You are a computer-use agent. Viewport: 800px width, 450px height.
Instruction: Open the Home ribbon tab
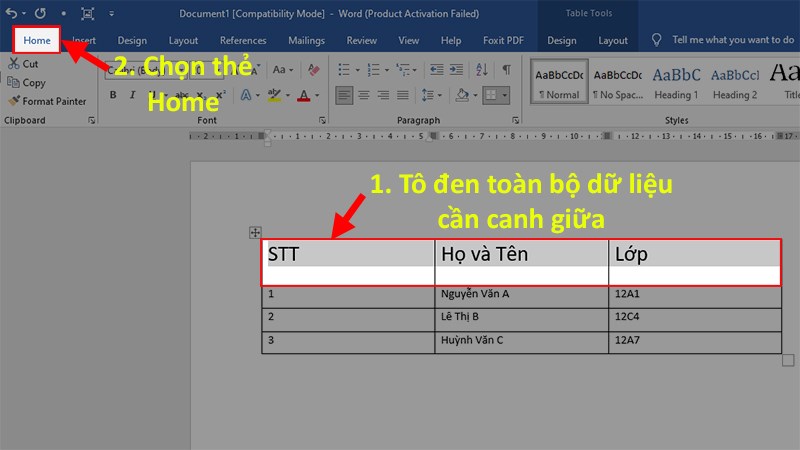click(x=37, y=40)
